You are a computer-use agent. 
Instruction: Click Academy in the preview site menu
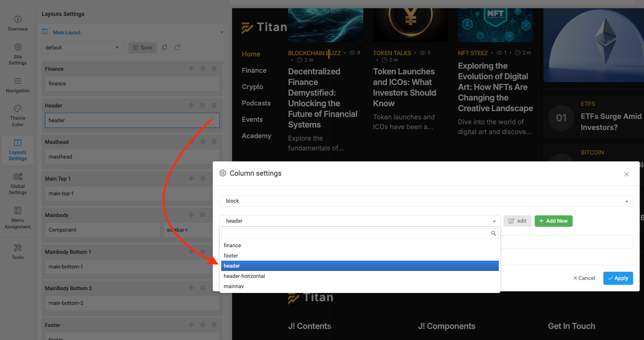pyautogui.click(x=257, y=136)
